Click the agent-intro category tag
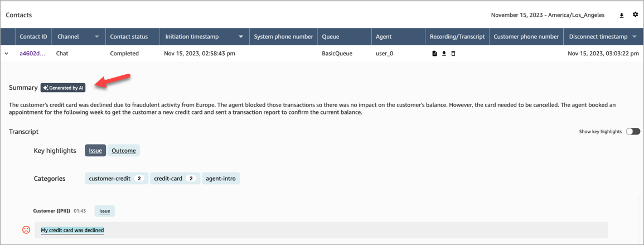 [x=221, y=179]
